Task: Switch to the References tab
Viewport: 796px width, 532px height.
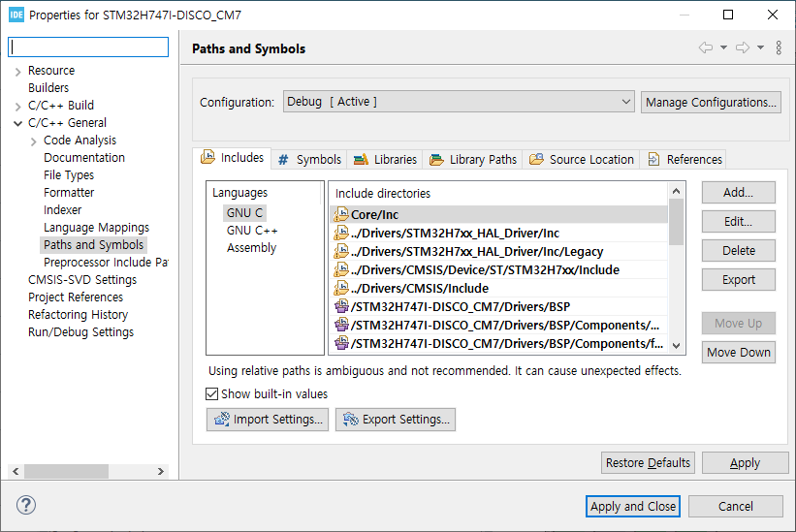Action: pos(684,159)
